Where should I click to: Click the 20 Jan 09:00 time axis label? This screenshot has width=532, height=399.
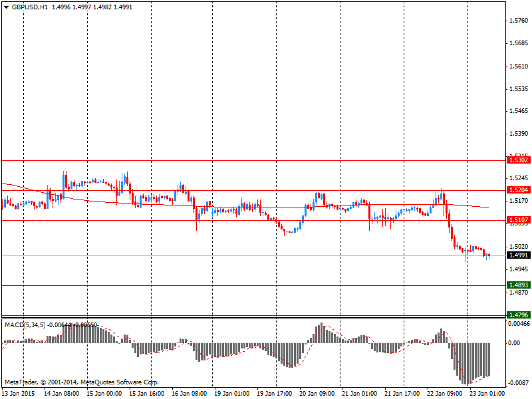[x=317, y=394]
